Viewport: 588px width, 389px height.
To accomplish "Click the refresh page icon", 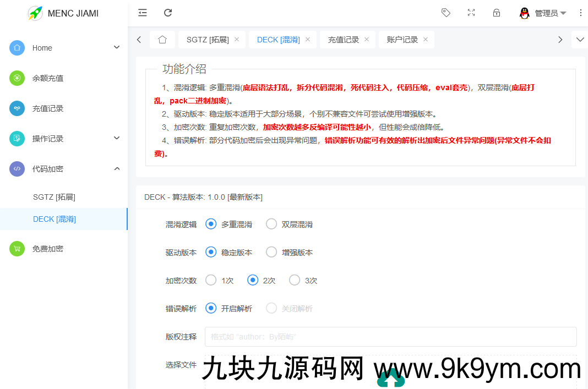I will (168, 13).
